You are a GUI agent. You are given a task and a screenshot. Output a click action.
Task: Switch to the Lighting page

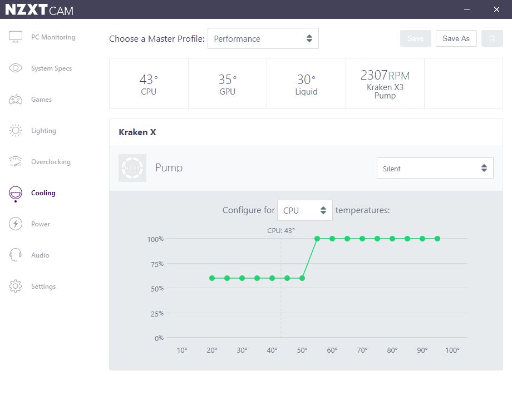point(43,131)
